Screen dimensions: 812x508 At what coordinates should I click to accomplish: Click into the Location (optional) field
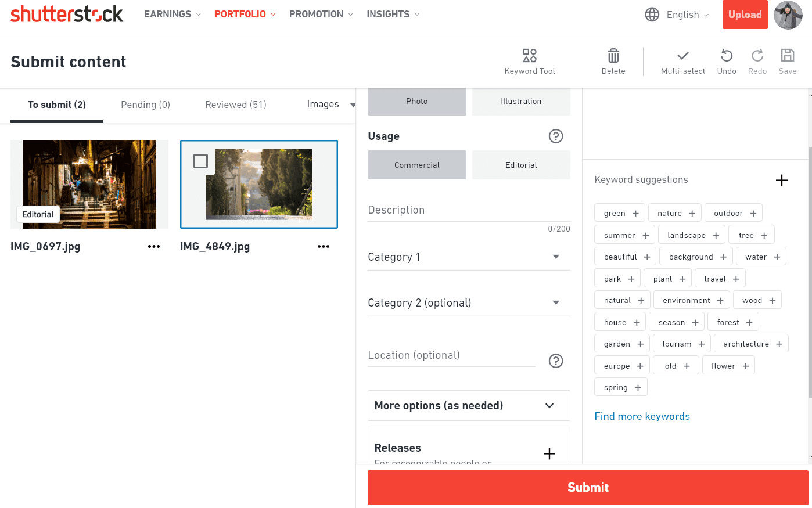pyautogui.click(x=451, y=355)
